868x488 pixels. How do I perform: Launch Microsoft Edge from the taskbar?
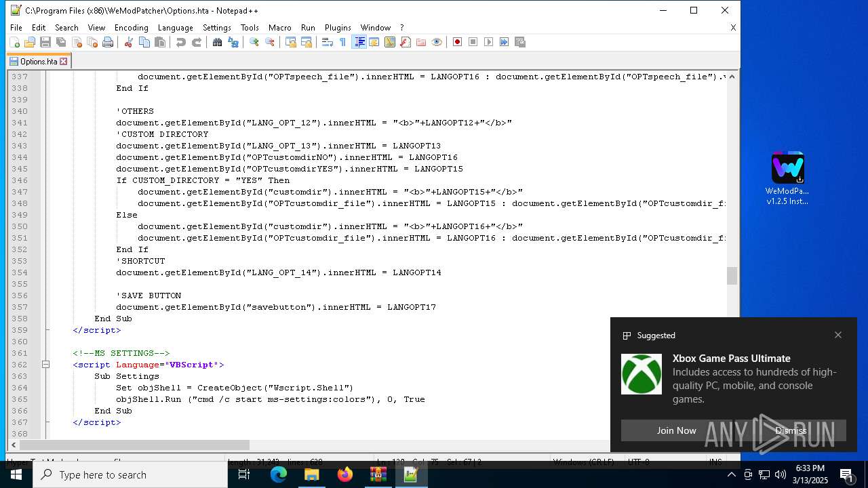pos(279,474)
